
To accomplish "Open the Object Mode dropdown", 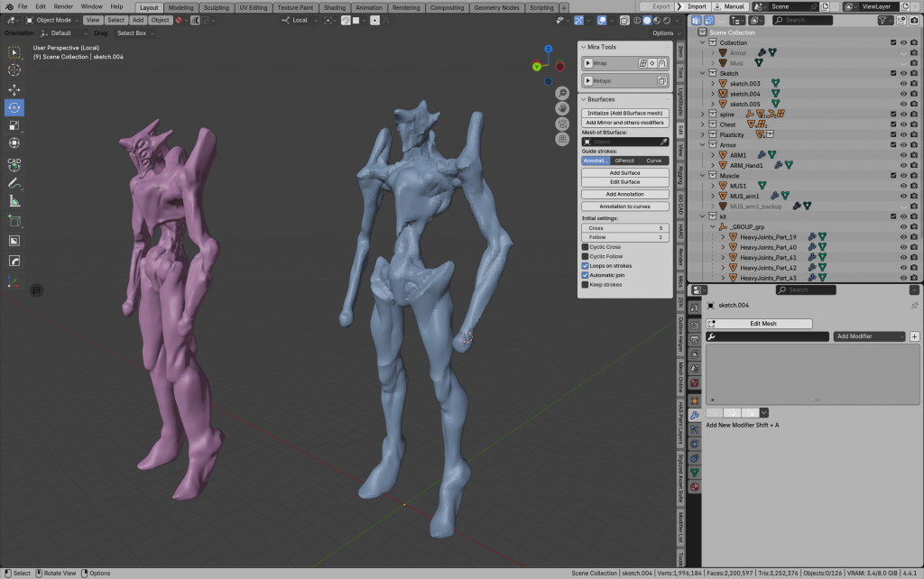I will (x=52, y=20).
